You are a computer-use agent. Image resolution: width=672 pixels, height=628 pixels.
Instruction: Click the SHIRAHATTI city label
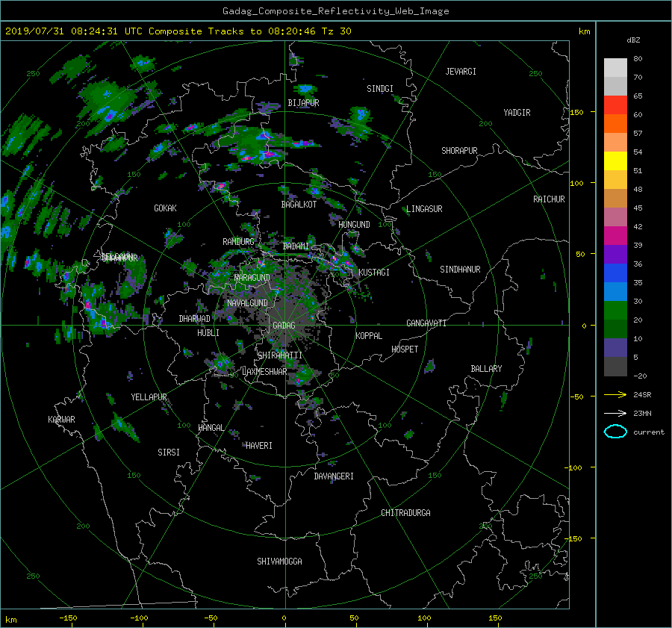click(280, 355)
